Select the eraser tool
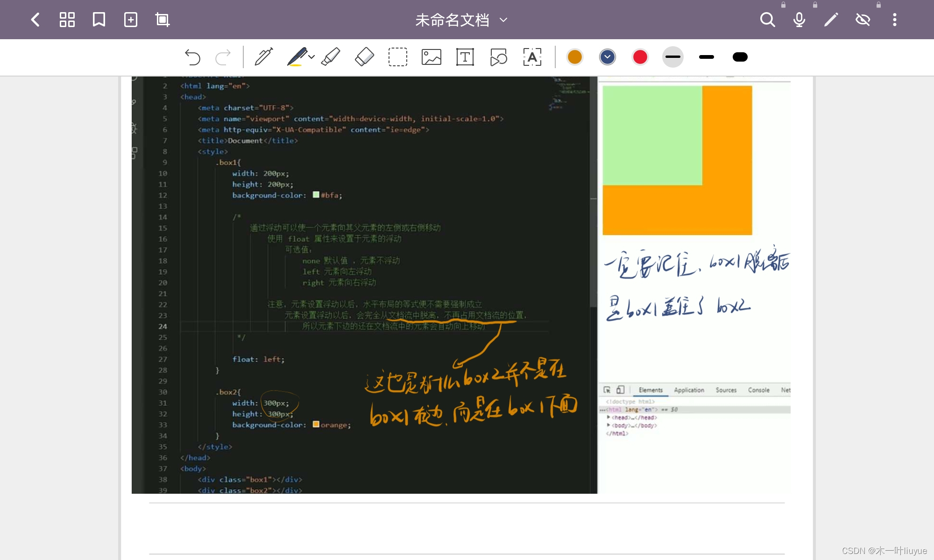This screenshot has height=560, width=934. click(365, 57)
